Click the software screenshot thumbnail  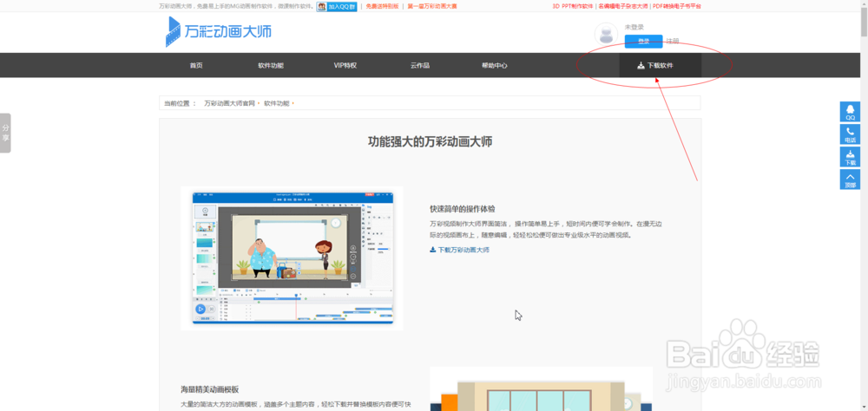pos(293,258)
